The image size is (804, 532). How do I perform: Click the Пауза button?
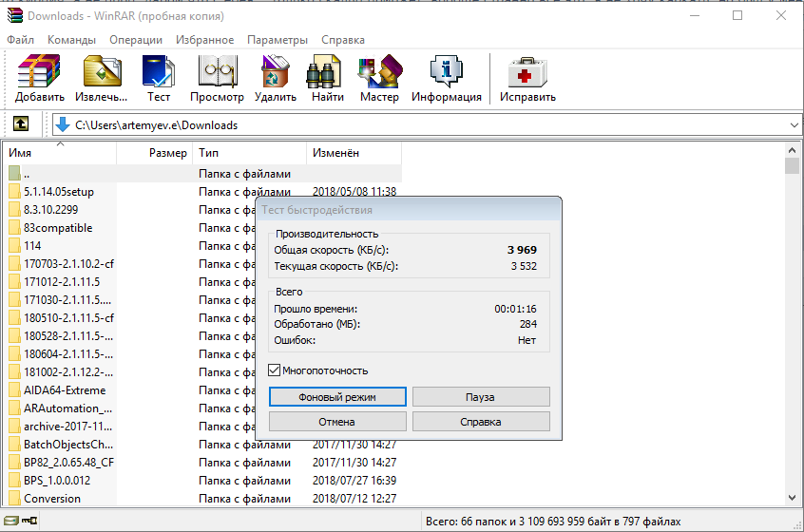[481, 397]
